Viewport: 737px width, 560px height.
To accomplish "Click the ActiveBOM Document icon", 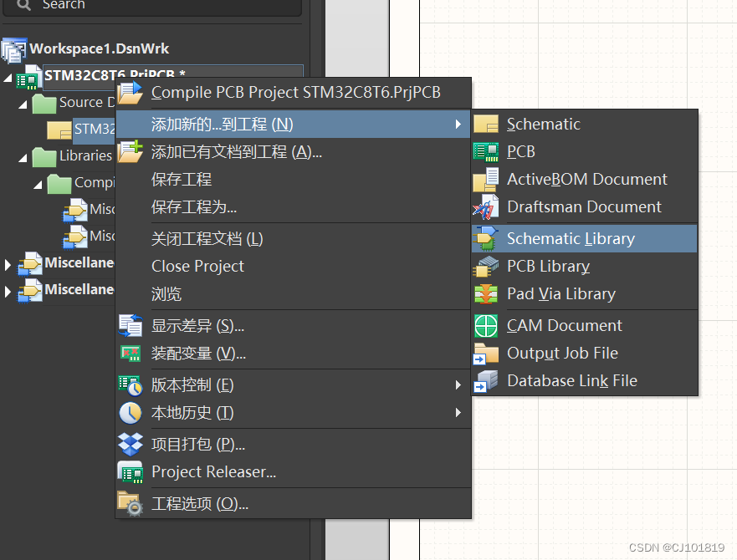I will click(x=486, y=180).
